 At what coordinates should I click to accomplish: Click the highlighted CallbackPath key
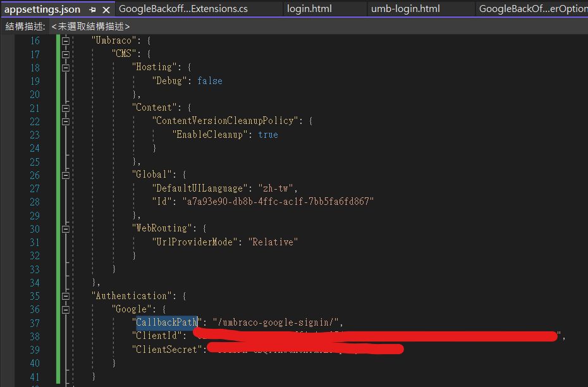point(166,322)
